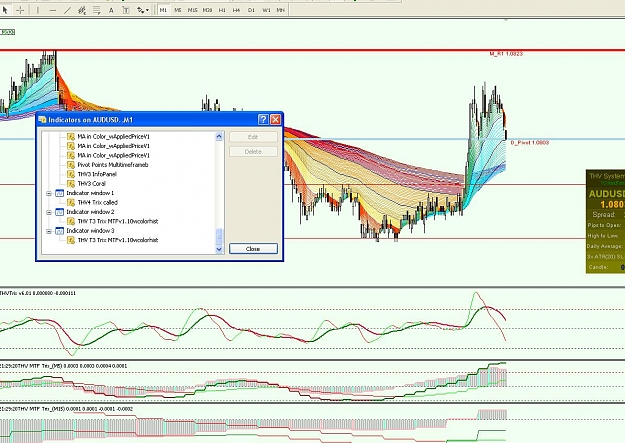Select the Indicator window 1 row
The height and width of the screenshot is (443, 625).
click(90, 193)
